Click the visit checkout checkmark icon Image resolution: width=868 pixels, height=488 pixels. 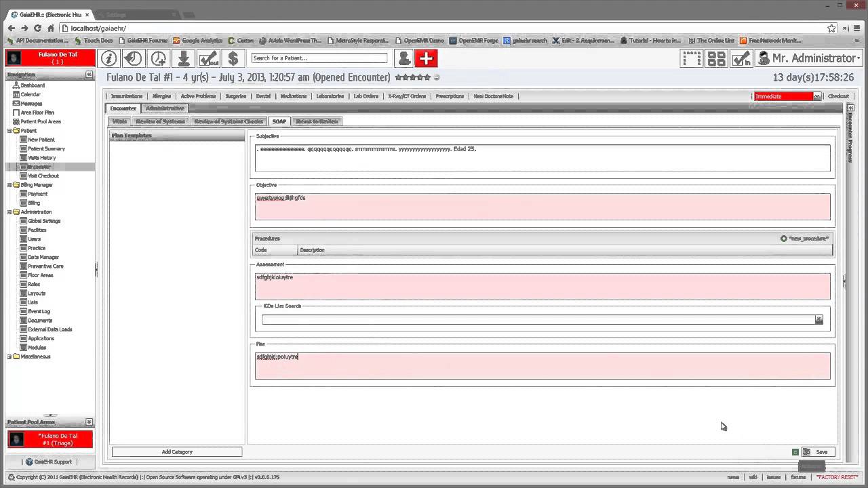click(208, 58)
